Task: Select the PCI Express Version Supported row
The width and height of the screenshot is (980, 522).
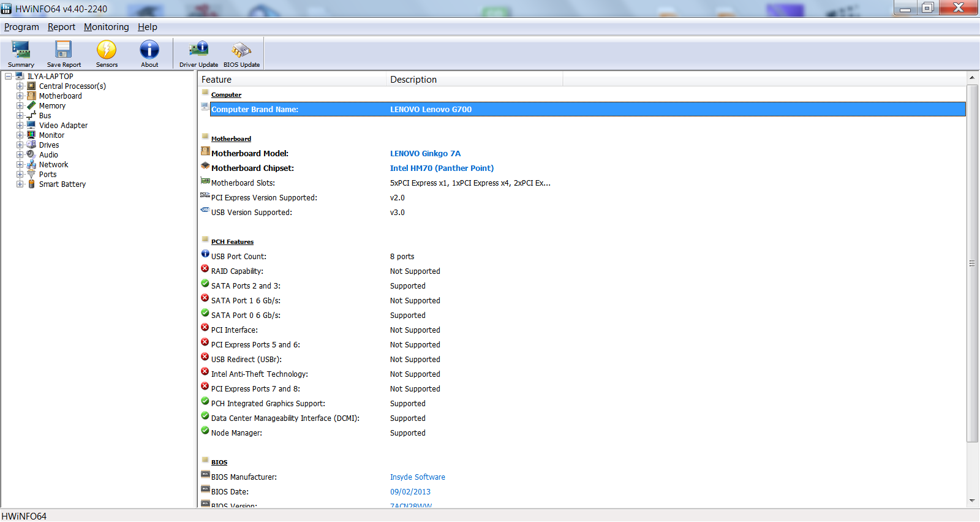Action: click(582, 198)
